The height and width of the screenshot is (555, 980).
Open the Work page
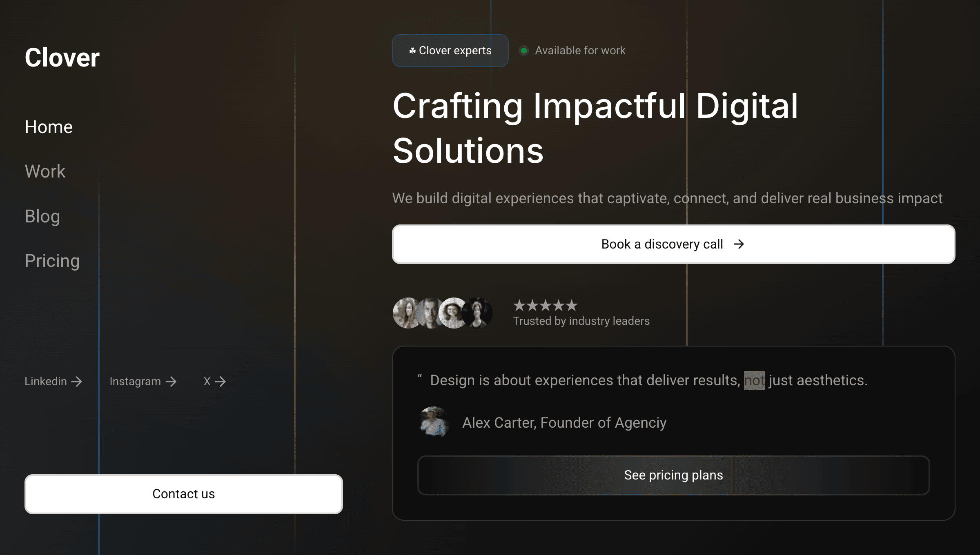[x=45, y=171]
